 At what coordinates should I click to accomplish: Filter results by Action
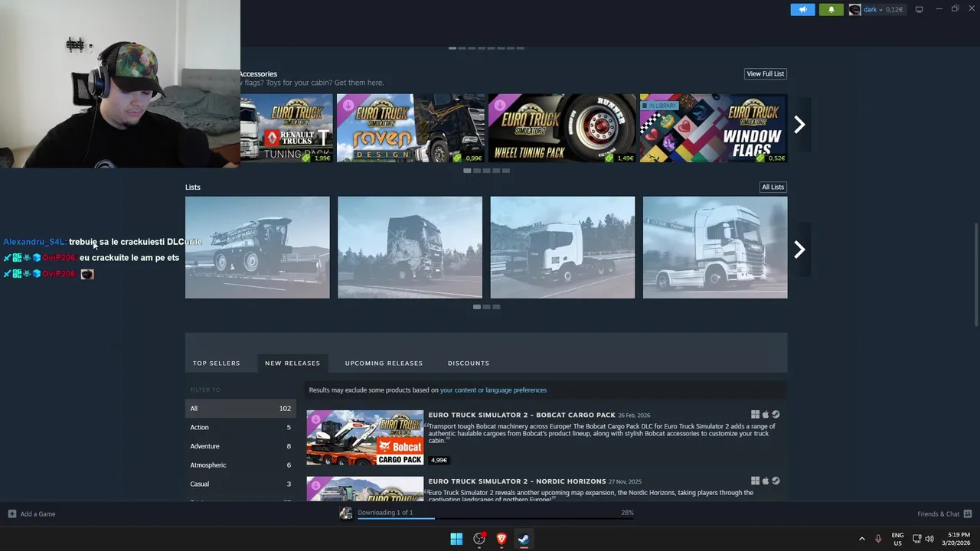click(x=240, y=427)
